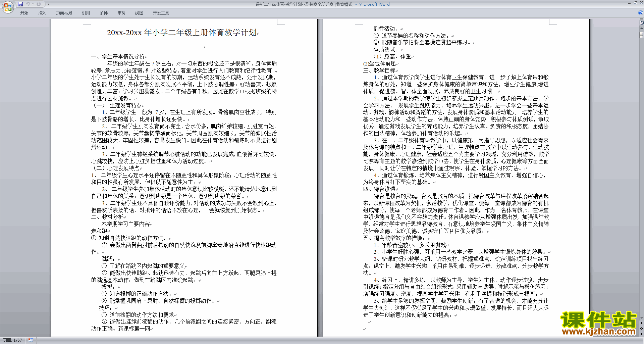Click the line ① 道节奏操的名称和动作方法。
644x344 pixels.
(x=412, y=36)
